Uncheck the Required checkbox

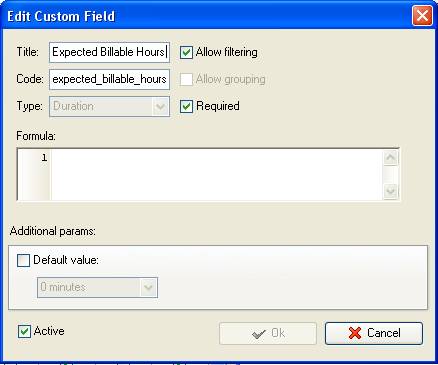(186, 106)
